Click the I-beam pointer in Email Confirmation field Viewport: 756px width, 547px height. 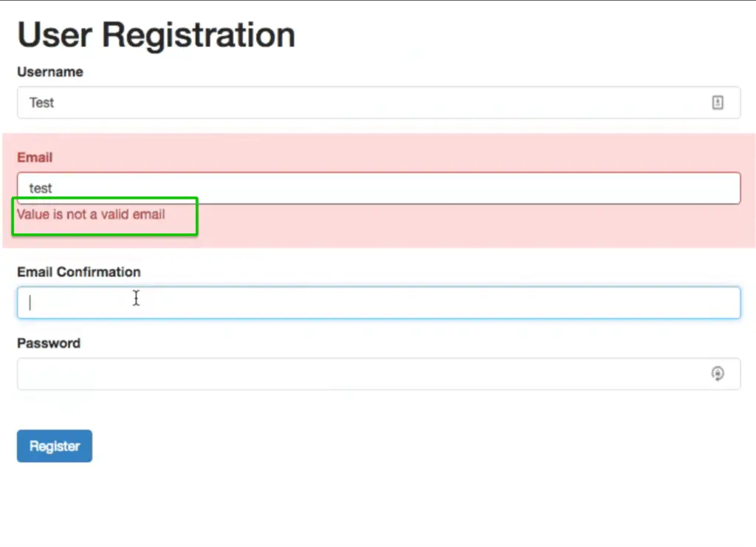click(x=136, y=298)
